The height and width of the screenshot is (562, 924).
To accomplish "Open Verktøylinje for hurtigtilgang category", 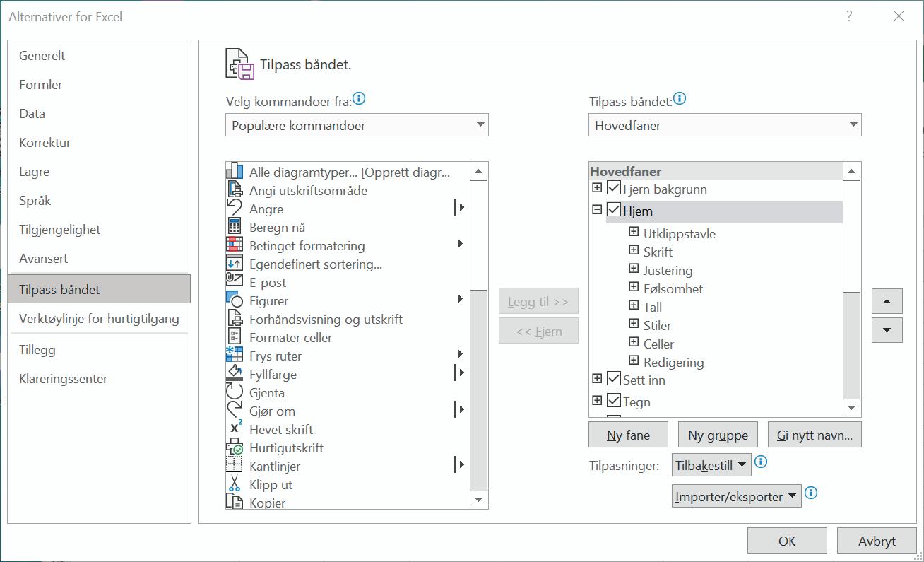I will (x=99, y=319).
